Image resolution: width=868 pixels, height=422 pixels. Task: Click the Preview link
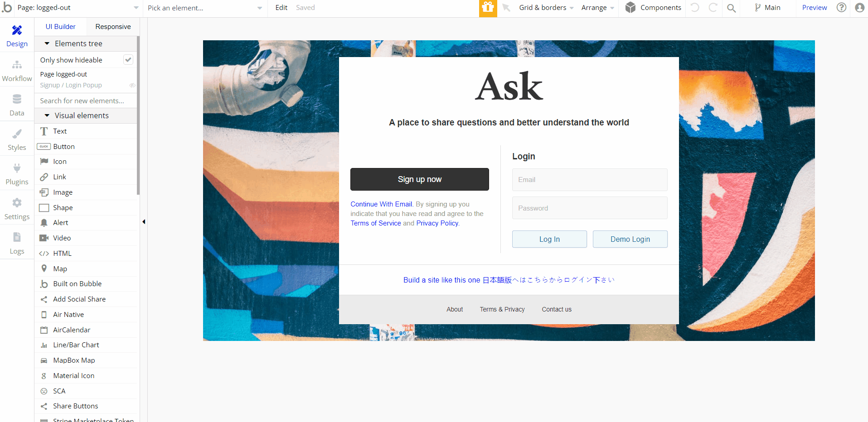tap(815, 8)
